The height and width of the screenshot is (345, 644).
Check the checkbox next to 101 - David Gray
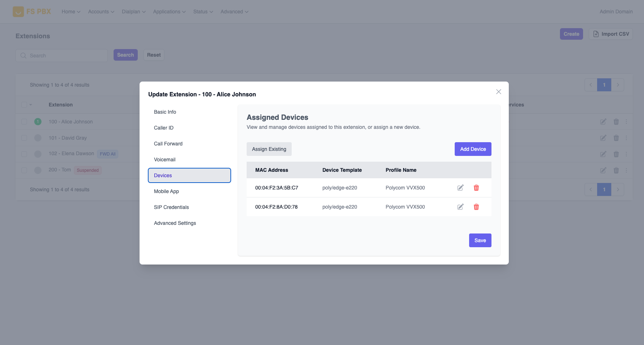[x=24, y=138]
